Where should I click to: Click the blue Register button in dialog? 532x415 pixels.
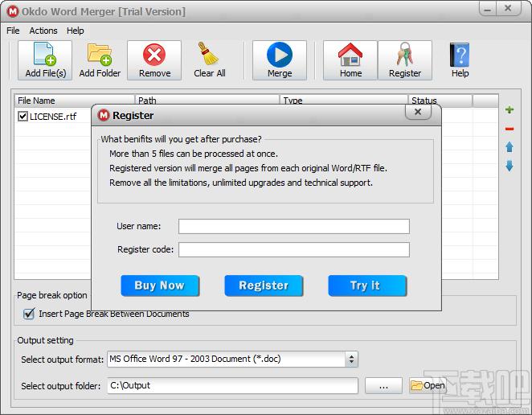pos(264,286)
